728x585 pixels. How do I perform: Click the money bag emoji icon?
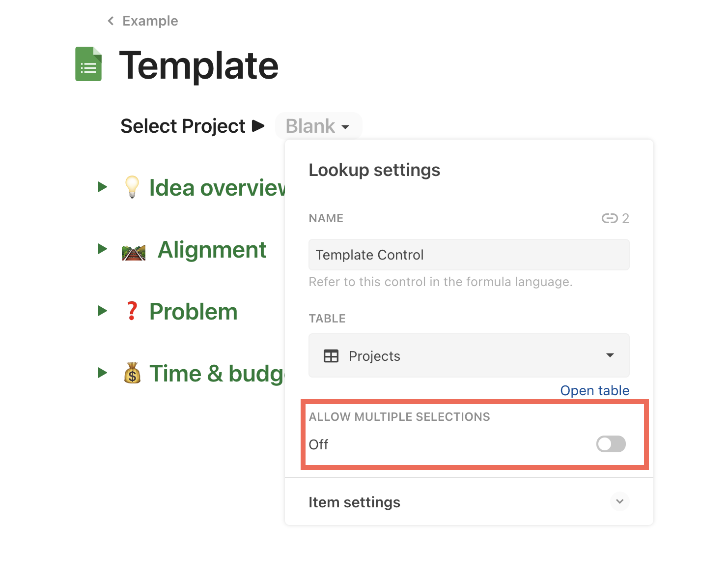point(132,373)
